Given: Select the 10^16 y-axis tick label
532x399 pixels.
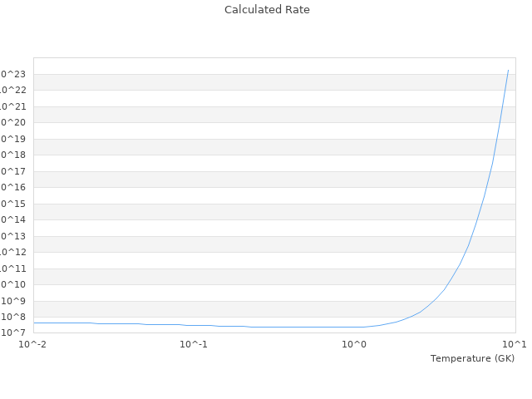Looking at the screenshot, I should pyautogui.click(x=14, y=188).
